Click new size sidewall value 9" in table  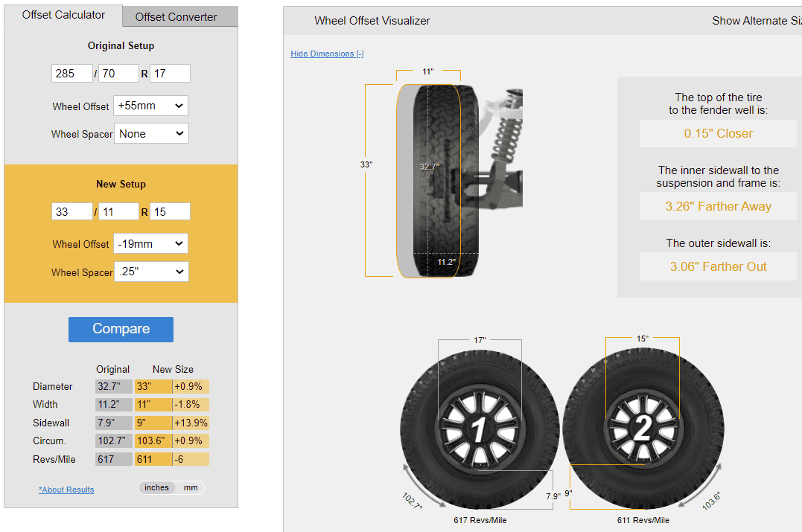pyautogui.click(x=153, y=423)
